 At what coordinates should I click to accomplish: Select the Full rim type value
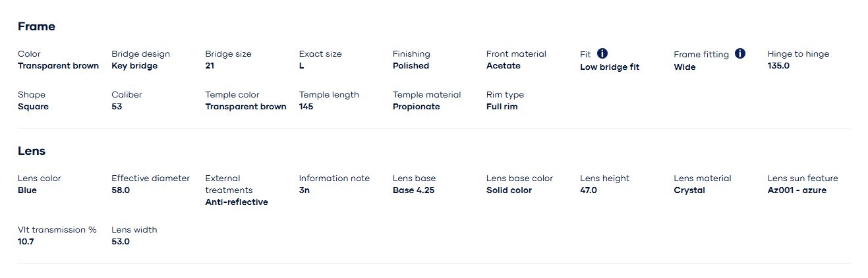tap(502, 107)
